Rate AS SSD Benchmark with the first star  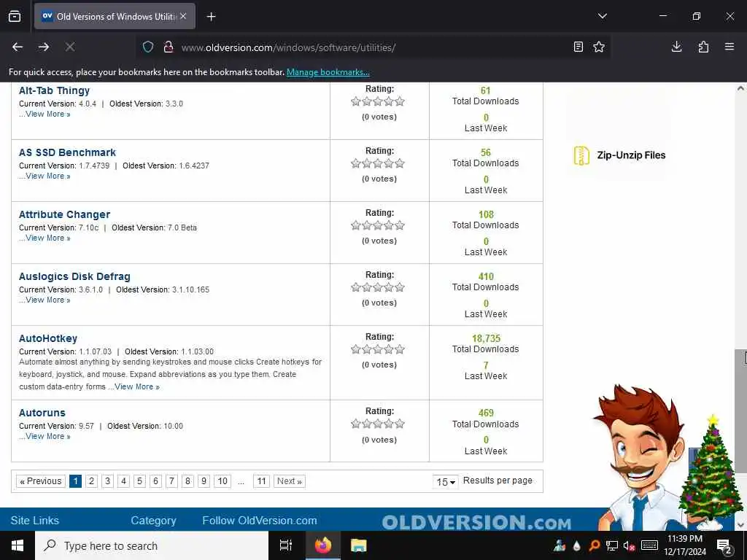[356, 163]
